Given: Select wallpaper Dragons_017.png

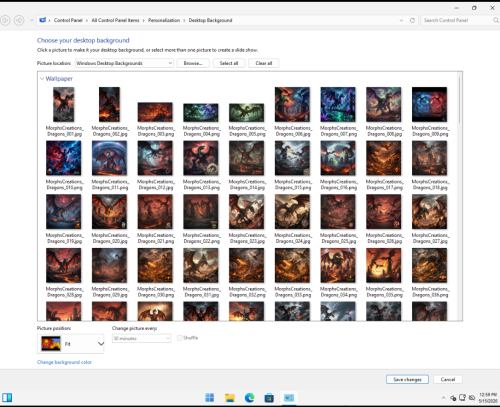Looking at the screenshot, I should point(384,158).
